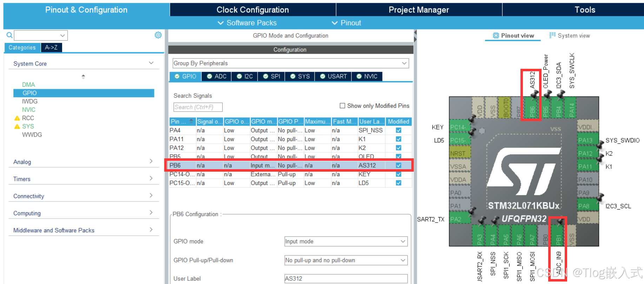Click the System view grid icon
The height and width of the screenshot is (284, 644).
[552, 35]
